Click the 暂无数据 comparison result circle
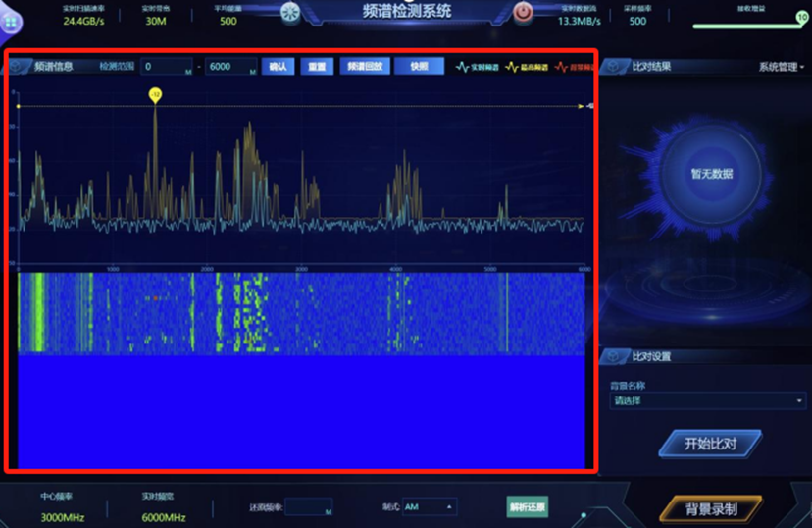 (711, 174)
